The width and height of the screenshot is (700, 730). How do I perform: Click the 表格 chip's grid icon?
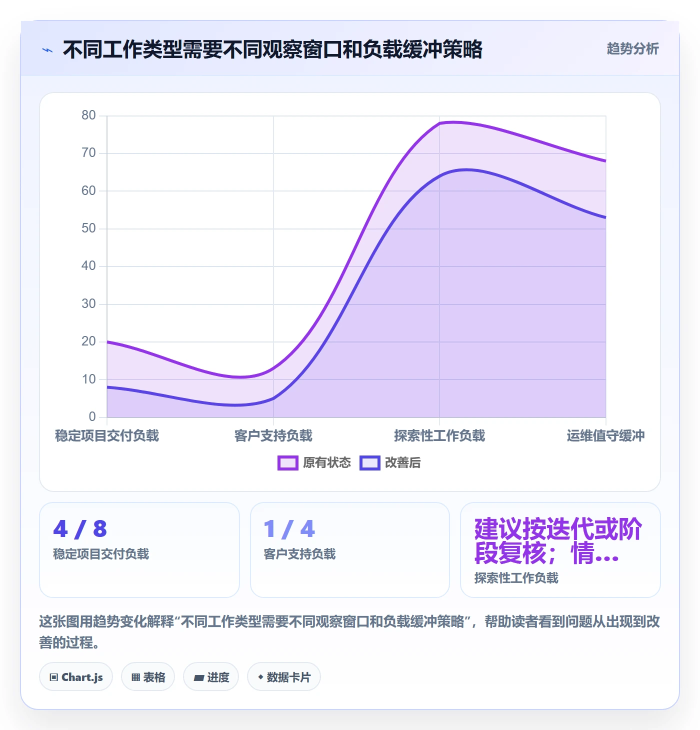coord(135,677)
